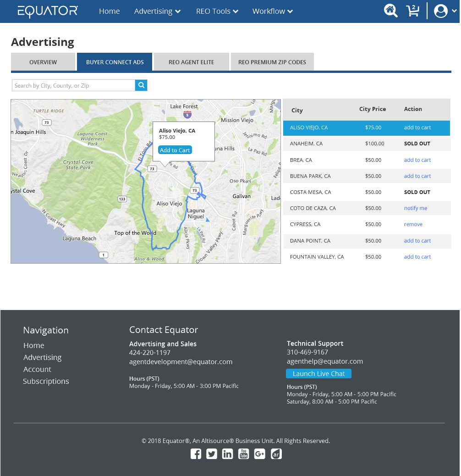Click the SOLD OUT label for Anaheim, CA
The image size is (461, 476).
(x=417, y=144)
